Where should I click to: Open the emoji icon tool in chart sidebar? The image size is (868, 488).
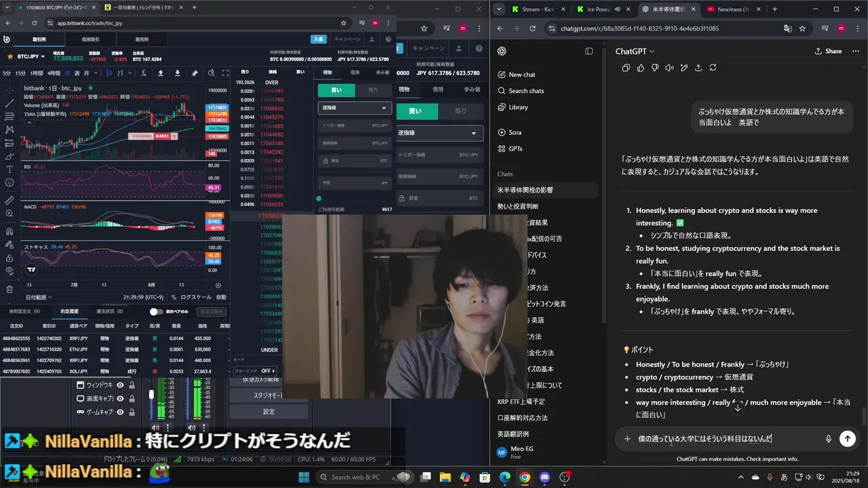[9, 182]
